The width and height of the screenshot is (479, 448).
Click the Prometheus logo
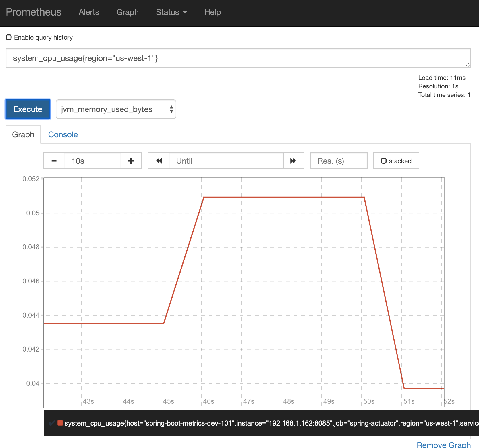(x=33, y=12)
